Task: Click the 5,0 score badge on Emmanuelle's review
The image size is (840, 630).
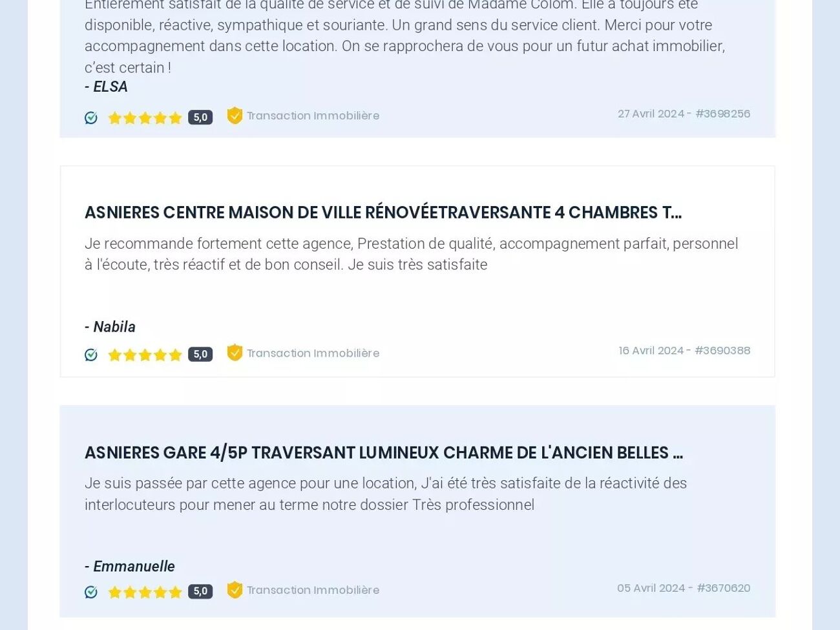Action: click(x=200, y=591)
